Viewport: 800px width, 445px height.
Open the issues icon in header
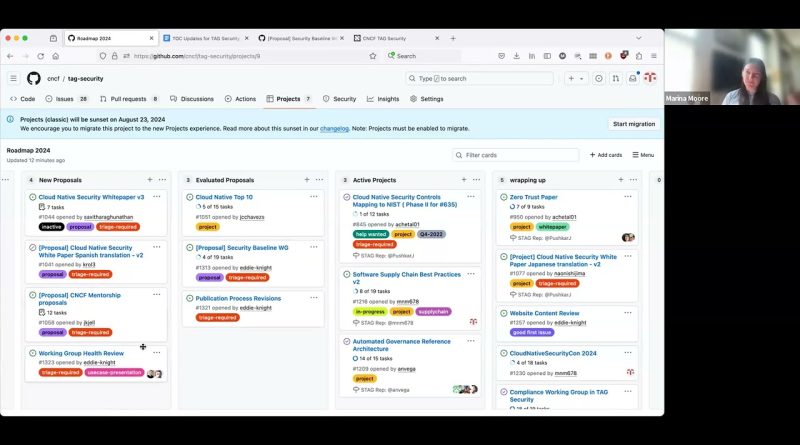[x=599, y=79]
